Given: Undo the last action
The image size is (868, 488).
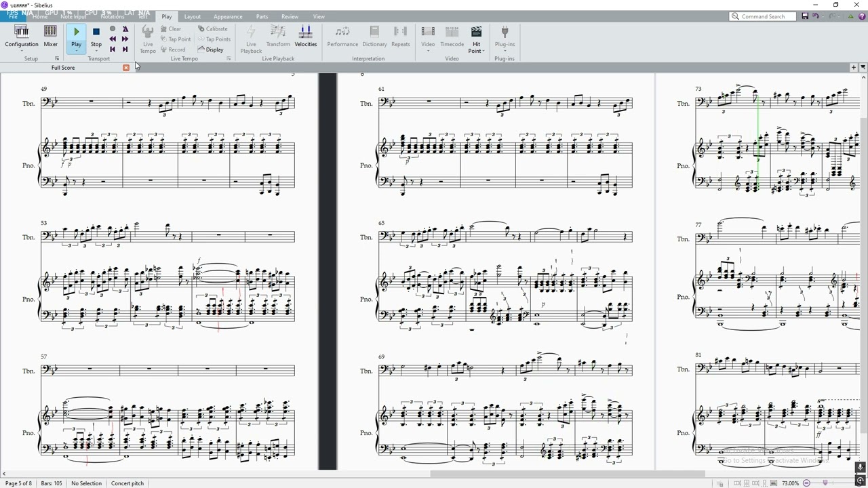Looking at the screenshot, I should 816,16.
